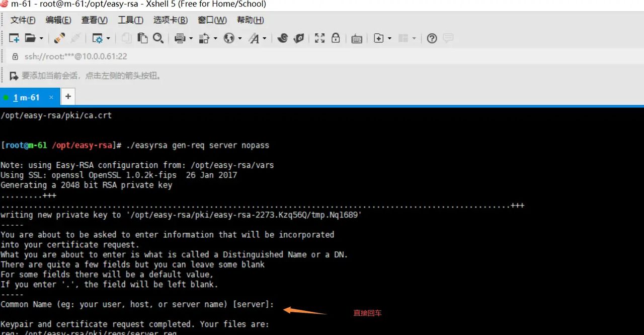This screenshot has width=644, height=335.
Task: Open the on-screen keyboard
Action: click(357, 38)
